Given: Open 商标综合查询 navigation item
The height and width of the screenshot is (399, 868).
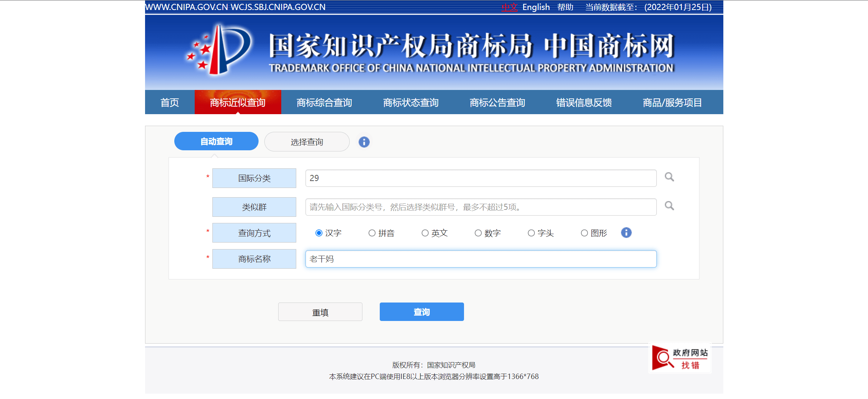Looking at the screenshot, I should [324, 102].
